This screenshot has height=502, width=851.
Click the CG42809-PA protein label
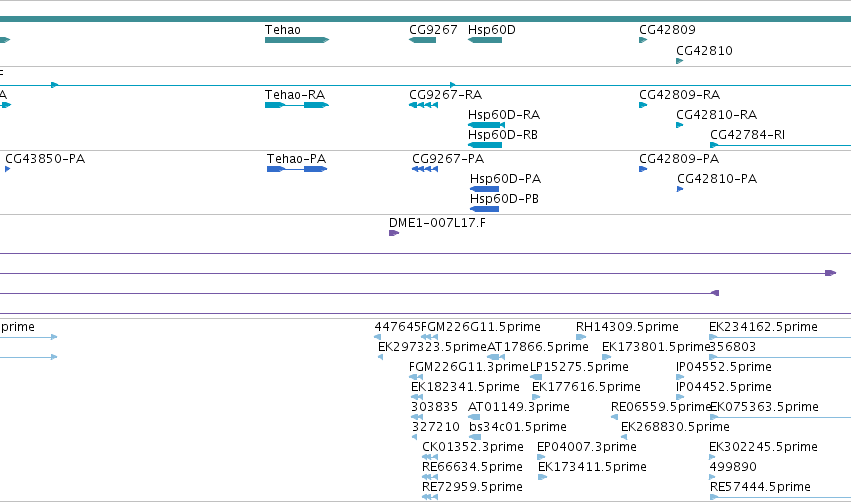point(679,158)
